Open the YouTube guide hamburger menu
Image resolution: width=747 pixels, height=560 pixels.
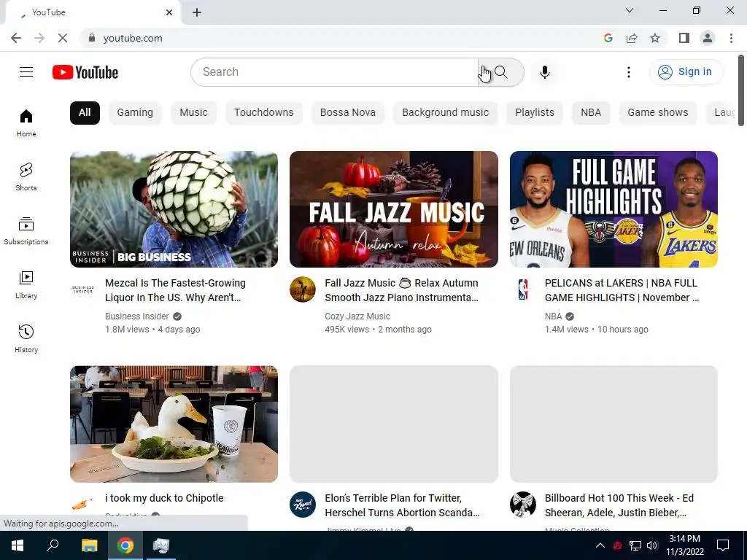[26, 72]
